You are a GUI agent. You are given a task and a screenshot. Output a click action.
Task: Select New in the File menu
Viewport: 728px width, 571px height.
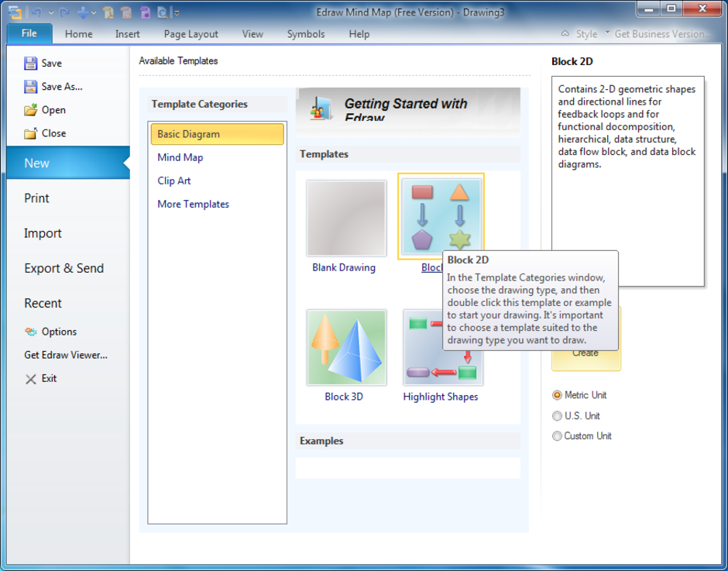68,163
